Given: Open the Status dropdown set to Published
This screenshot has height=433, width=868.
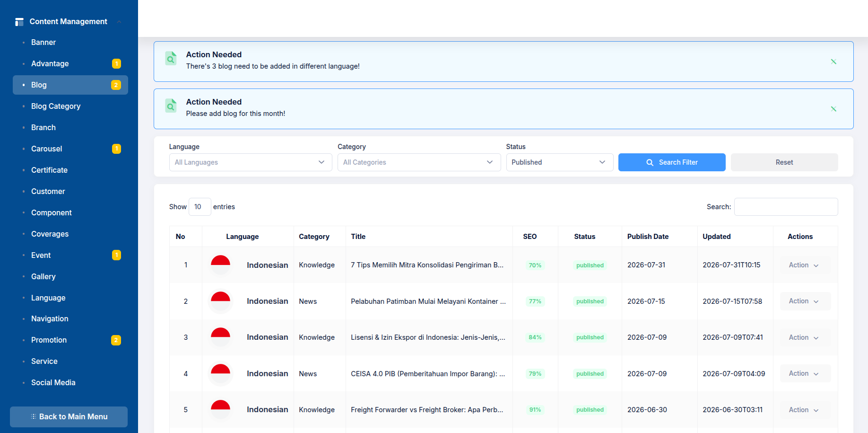Looking at the screenshot, I should click(560, 162).
